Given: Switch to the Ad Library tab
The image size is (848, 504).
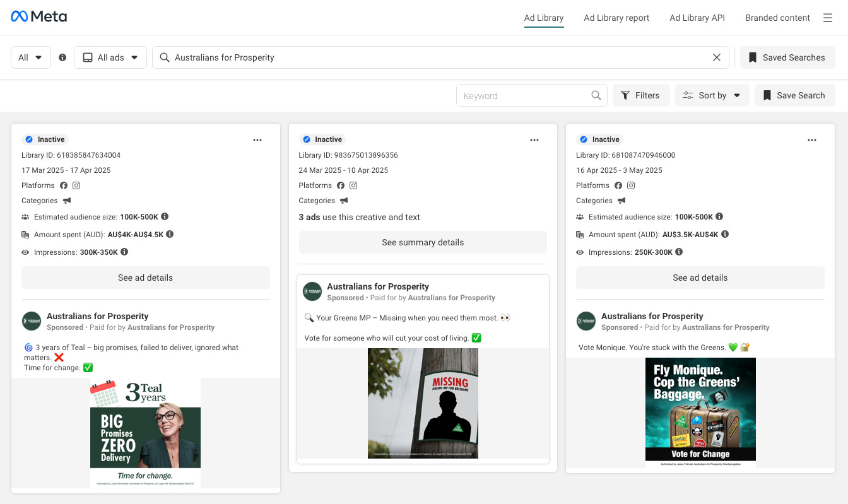Looking at the screenshot, I should (x=544, y=18).
